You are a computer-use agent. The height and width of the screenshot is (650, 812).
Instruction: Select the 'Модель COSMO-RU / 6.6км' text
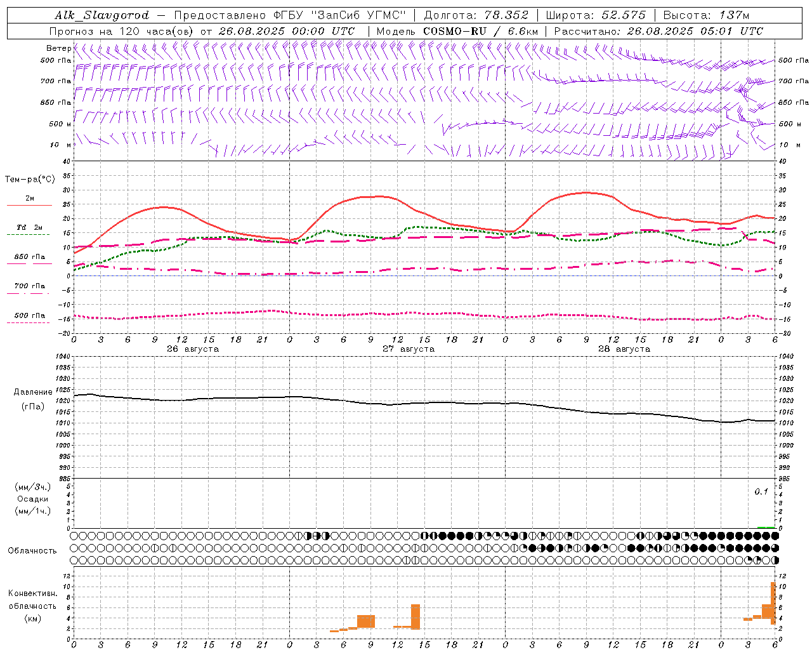pos(457,31)
